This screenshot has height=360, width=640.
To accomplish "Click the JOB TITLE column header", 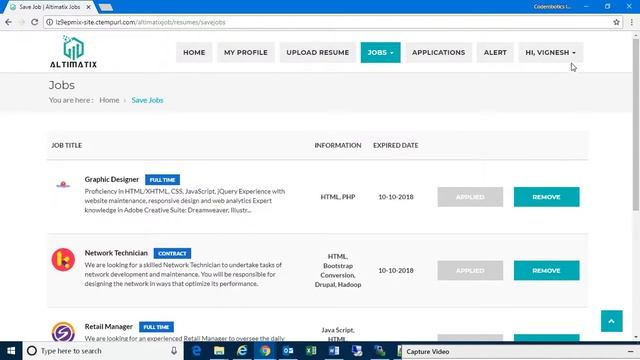I will (x=67, y=145).
